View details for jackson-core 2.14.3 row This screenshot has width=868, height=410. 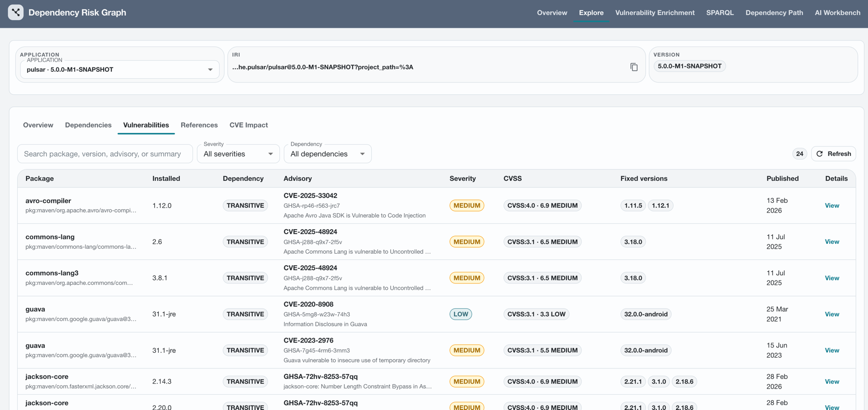pos(832,382)
